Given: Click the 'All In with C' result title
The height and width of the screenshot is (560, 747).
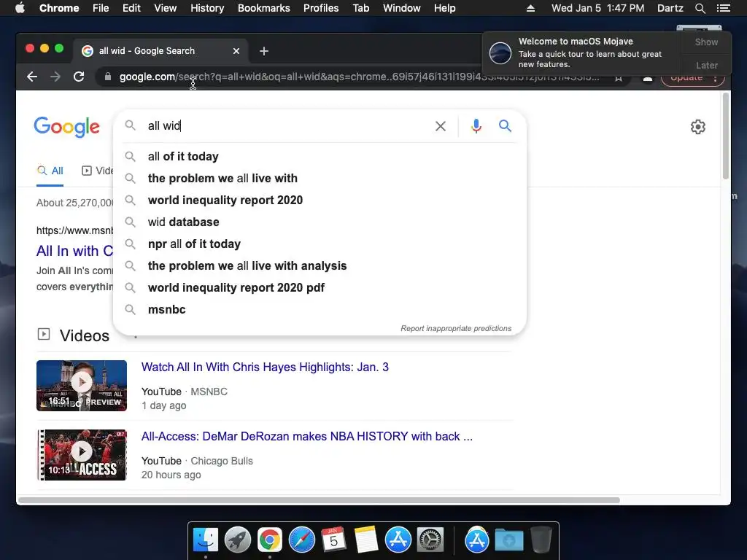Looking at the screenshot, I should (x=75, y=251).
